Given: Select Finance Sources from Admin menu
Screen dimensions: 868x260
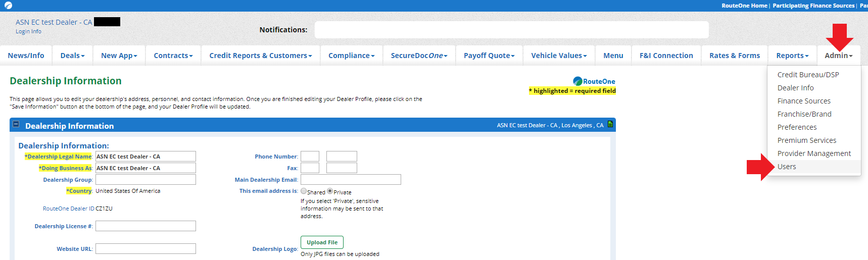Looking at the screenshot, I should pyautogui.click(x=804, y=101).
